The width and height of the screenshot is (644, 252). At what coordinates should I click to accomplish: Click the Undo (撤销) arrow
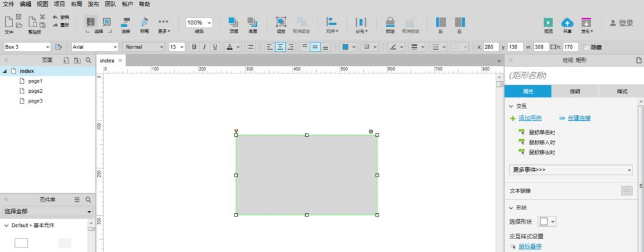55,17
